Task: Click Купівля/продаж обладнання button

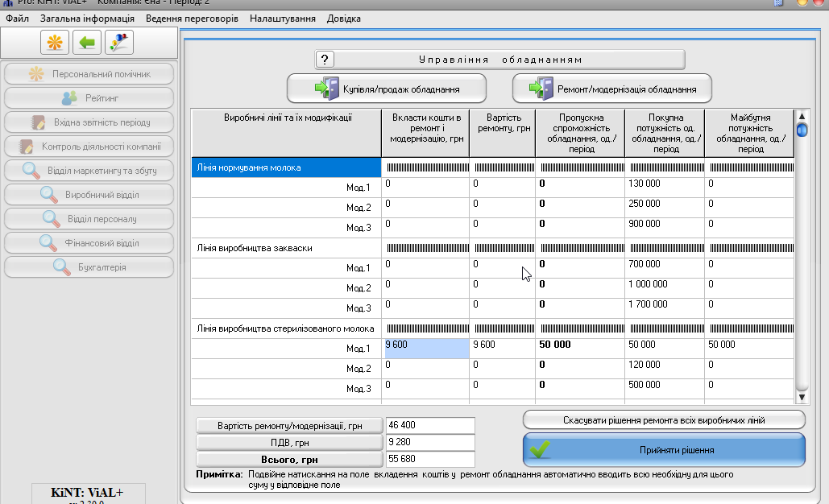Action: pyautogui.click(x=387, y=89)
